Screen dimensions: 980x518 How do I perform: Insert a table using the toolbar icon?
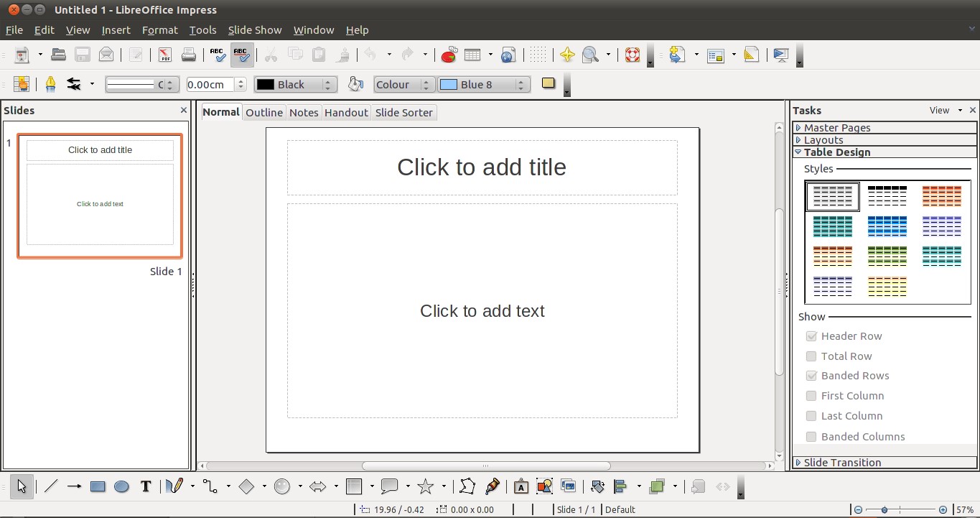473,55
